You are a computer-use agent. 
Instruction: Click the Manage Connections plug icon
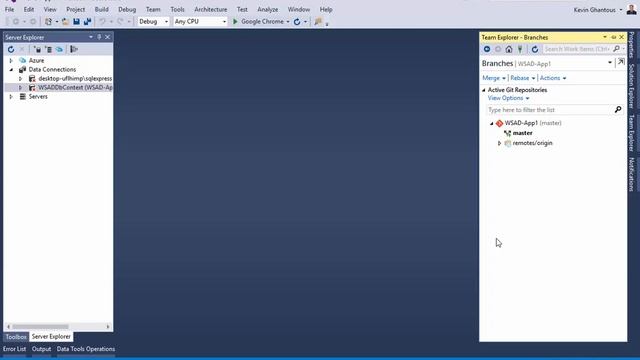[520, 49]
